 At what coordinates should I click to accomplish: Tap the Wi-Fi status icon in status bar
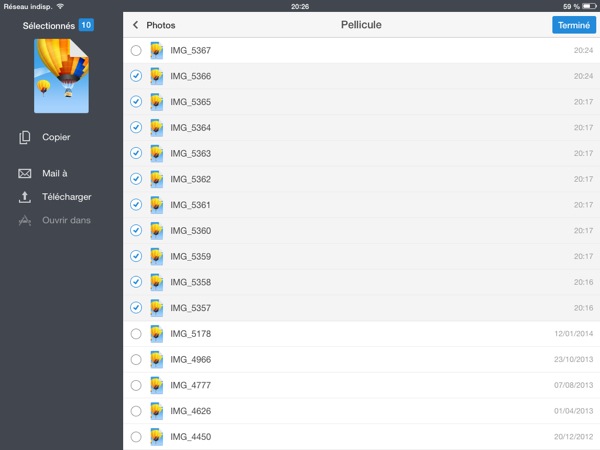point(60,6)
